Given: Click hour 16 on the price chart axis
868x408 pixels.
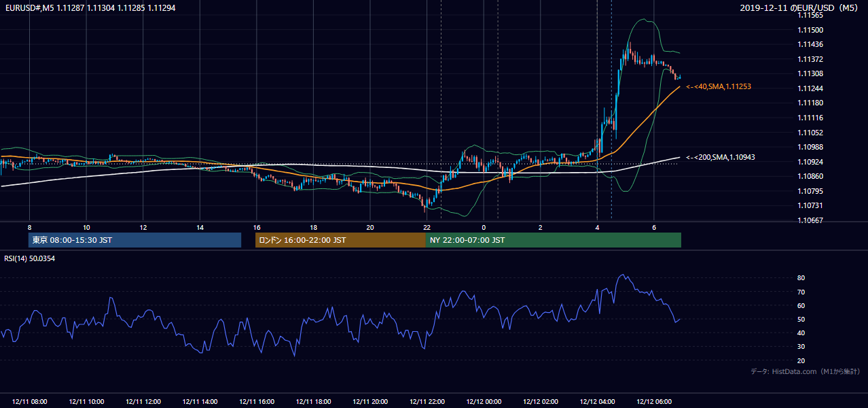Looking at the screenshot, I should 257,227.
